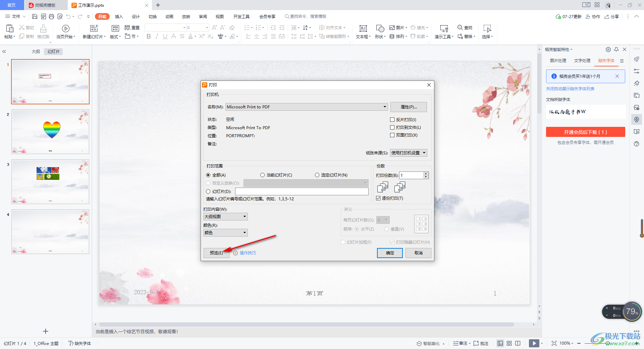
Task: Pin the smart features side panel
Action: (616, 49)
